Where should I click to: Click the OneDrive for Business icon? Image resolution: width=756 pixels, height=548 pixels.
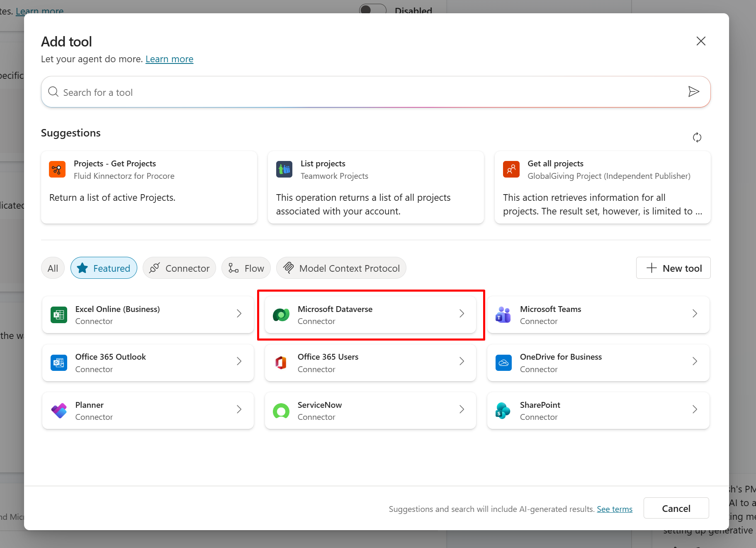pyautogui.click(x=503, y=363)
